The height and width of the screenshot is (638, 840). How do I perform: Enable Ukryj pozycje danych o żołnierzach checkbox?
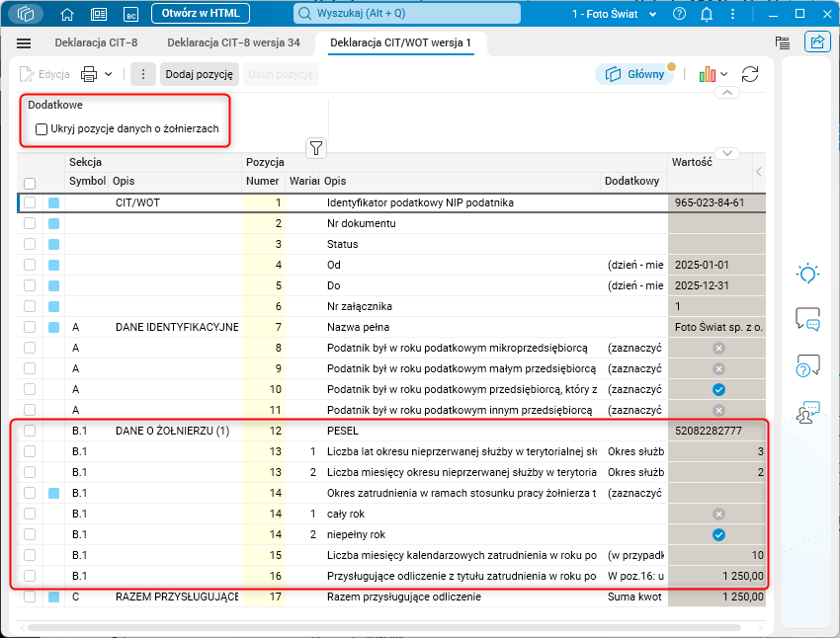click(x=42, y=129)
